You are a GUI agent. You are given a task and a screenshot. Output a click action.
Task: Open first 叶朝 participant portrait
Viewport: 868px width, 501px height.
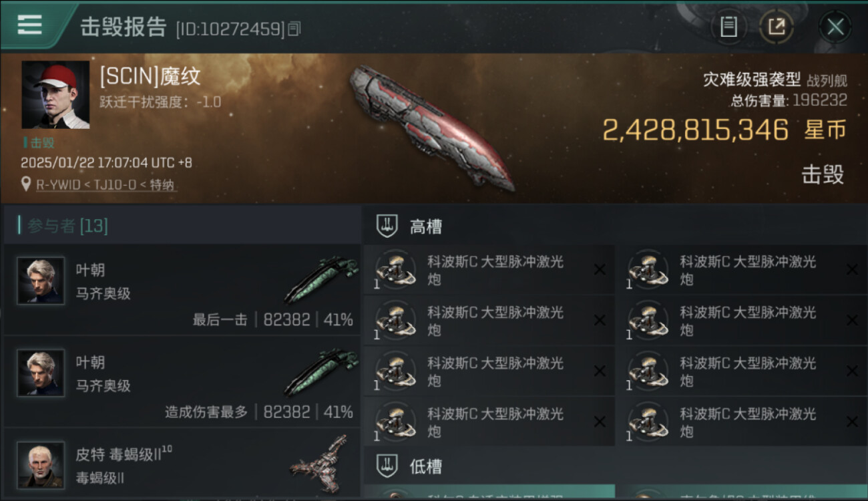click(x=41, y=281)
